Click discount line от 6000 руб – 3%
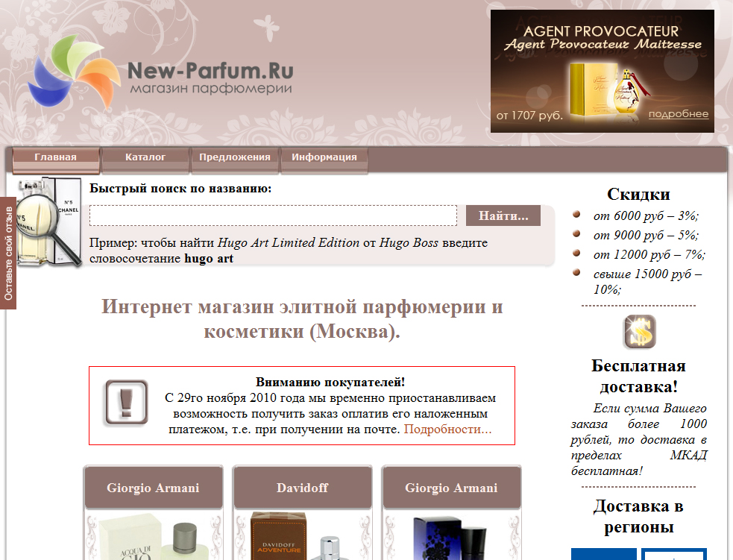Image resolution: width=733 pixels, height=560 pixels. [x=646, y=215]
